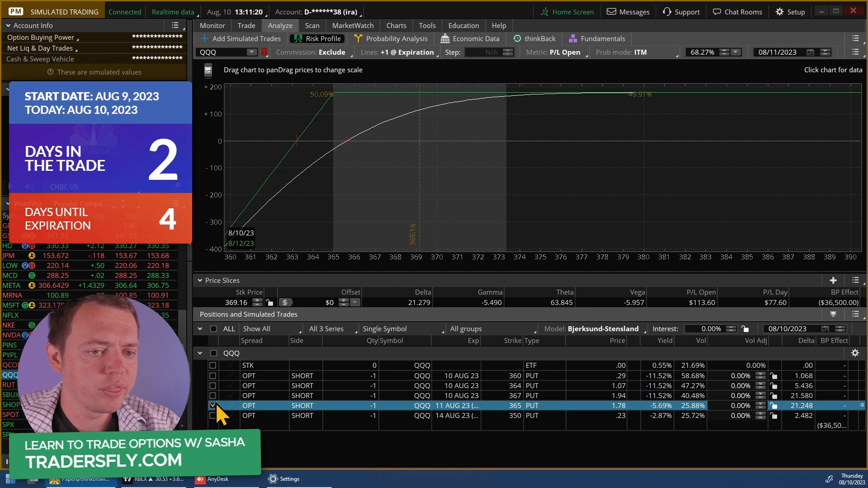Go to Home Screen icon
Image resolution: width=868 pixels, height=488 pixels.
click(545, 12)
